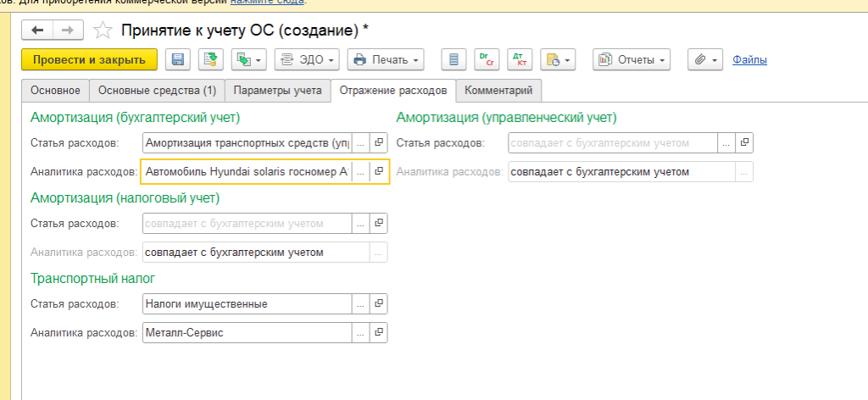This screenshot has height=400, width=868.
Task: Click the save document diskette icon
Action: [x=178, y=59]
